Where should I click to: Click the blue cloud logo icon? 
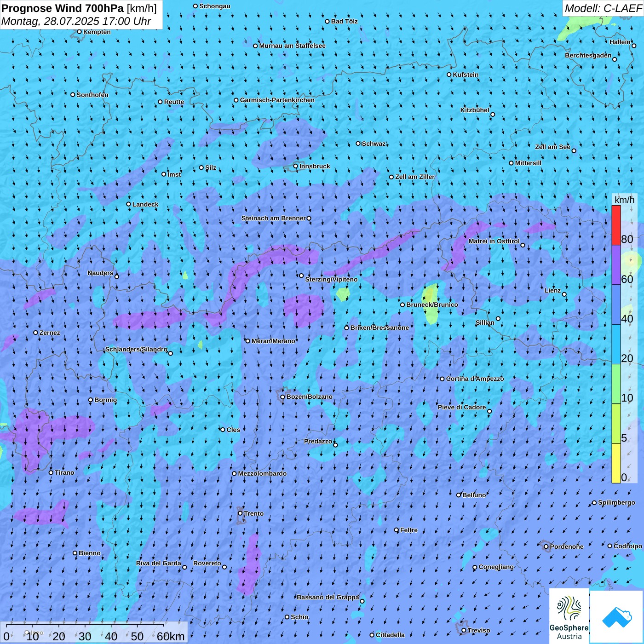[x=616, y=617]
